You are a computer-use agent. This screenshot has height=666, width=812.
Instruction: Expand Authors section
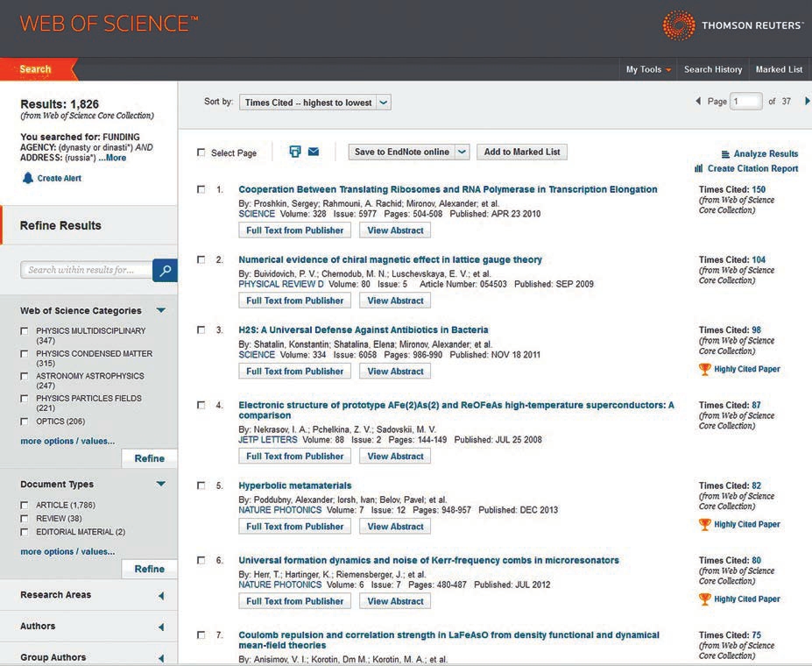[161, 627]
